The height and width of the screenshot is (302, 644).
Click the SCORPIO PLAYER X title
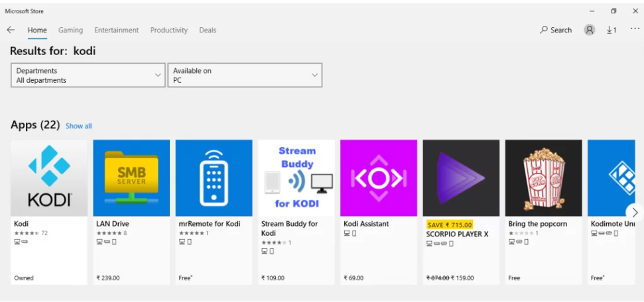[x=458, y=234]
